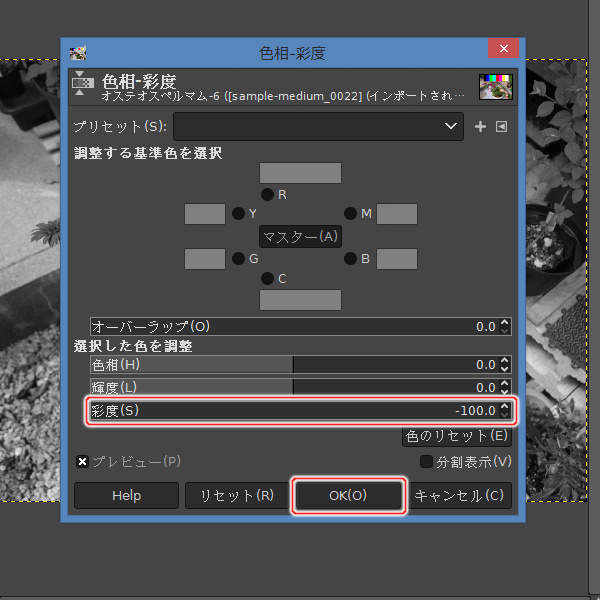Click the 色相 value 0.0

(x=486, y=365)
